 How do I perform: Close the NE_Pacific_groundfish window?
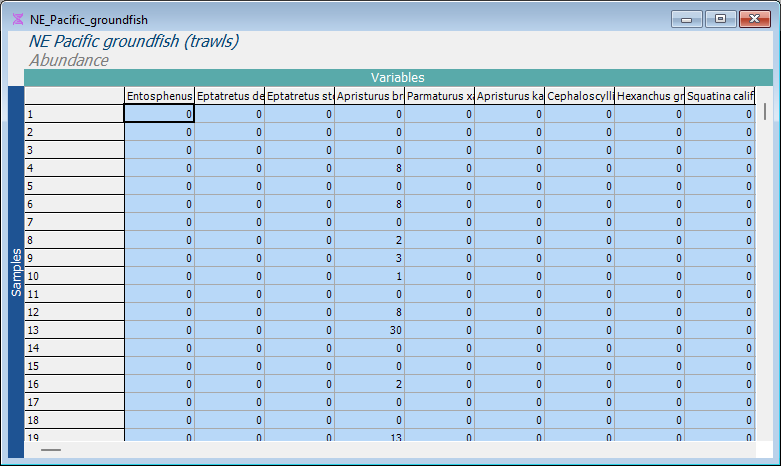click(753, 19)
